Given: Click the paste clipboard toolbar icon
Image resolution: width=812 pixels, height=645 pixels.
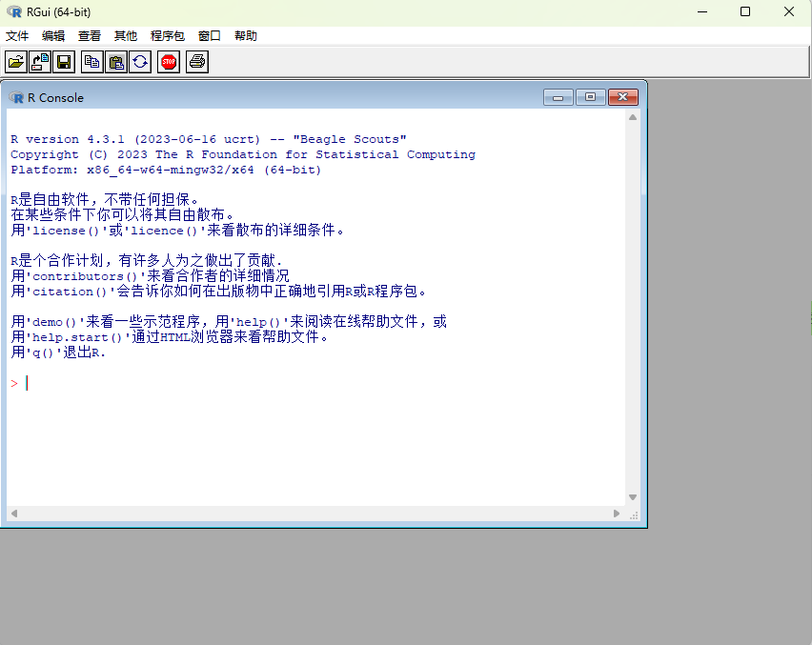Looking at the screenshot, I should (116, 62).
